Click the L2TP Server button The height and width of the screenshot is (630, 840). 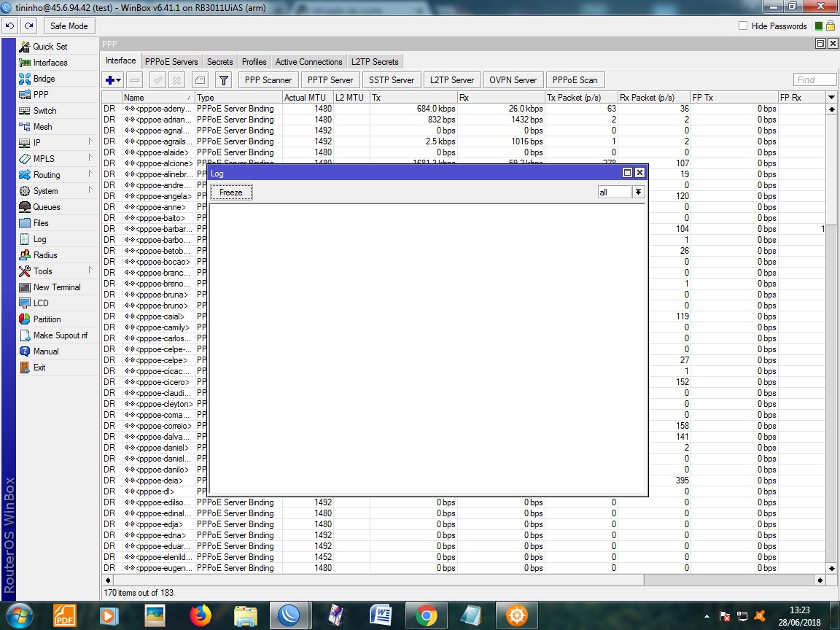pos(451,80)
